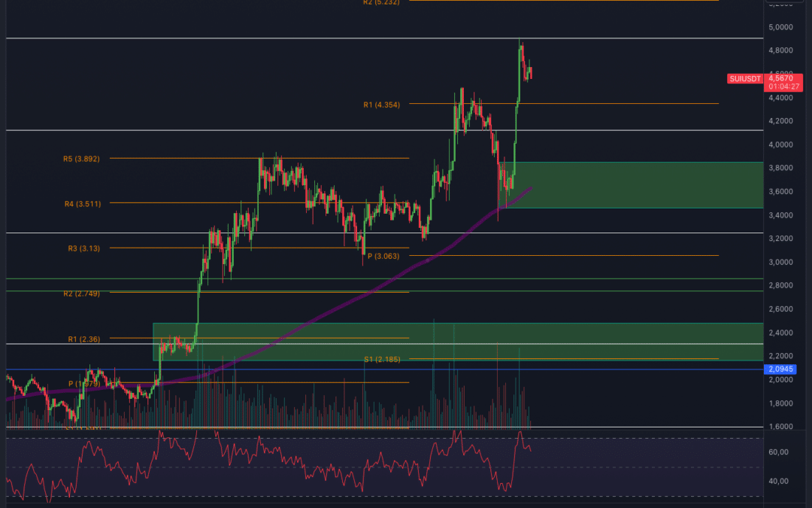The height and width of the screenshot is (508, 812).
Task: Click the SUIUSDT red symbol label
Action: [x=745, y=79]
